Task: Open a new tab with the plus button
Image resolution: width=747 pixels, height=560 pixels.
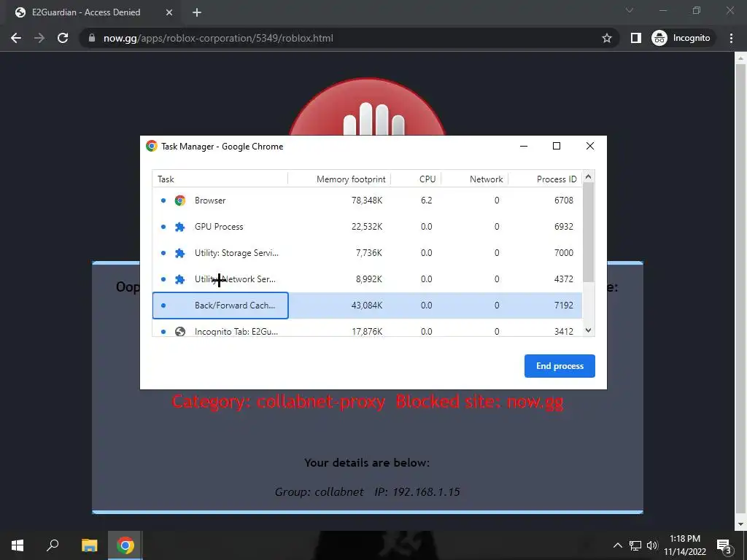Action: [x=197, y=12]
